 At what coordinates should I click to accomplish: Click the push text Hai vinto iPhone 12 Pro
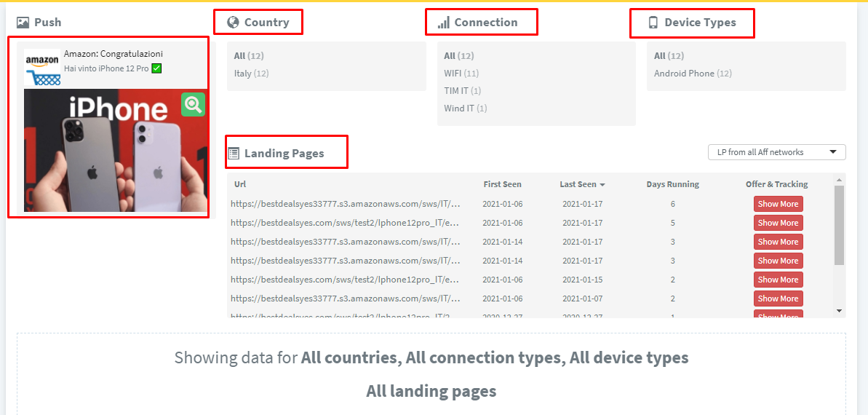point(107,68)
